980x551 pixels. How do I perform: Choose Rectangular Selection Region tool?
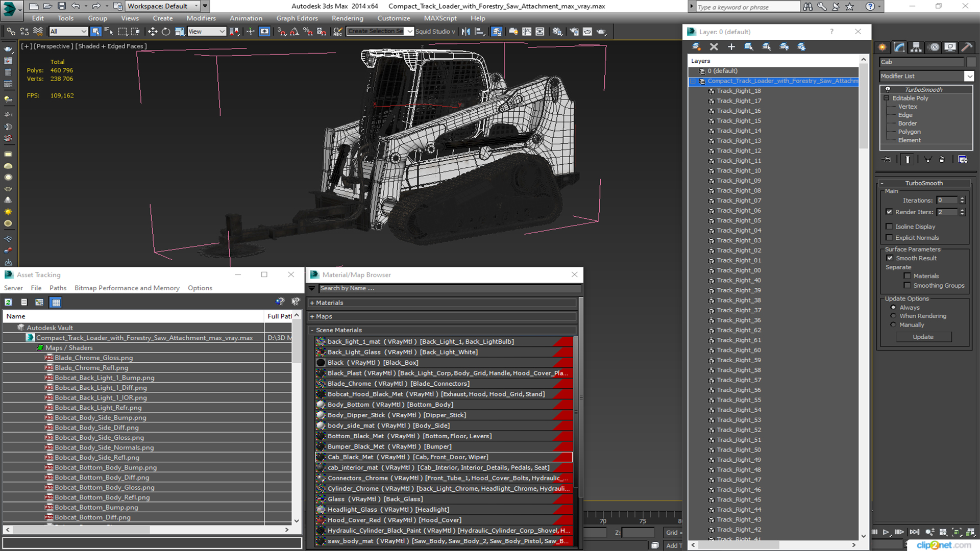pos(122,32)
